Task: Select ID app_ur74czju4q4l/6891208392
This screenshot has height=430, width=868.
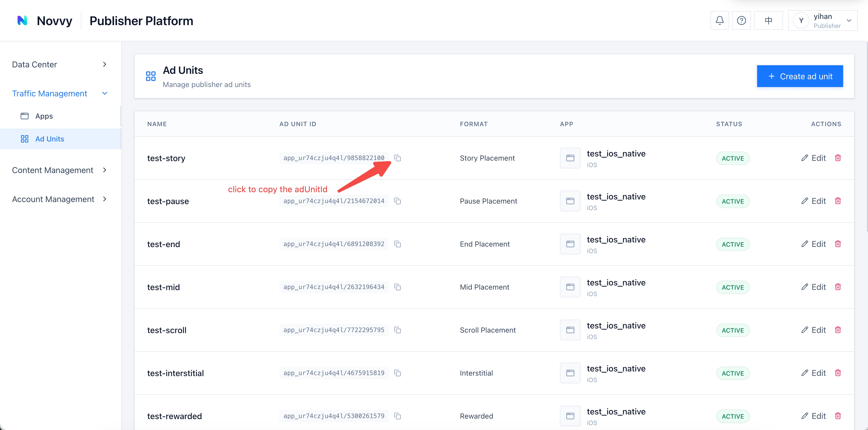Action: (x=334, y=244)
